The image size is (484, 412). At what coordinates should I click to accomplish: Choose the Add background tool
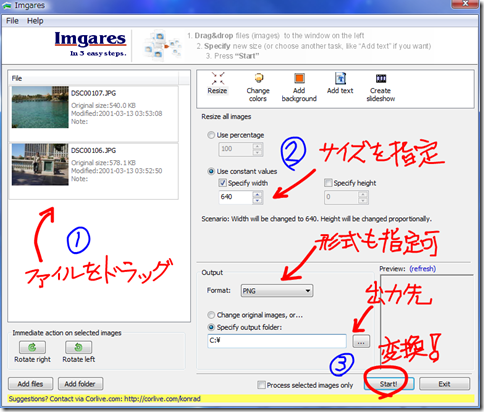299,79
